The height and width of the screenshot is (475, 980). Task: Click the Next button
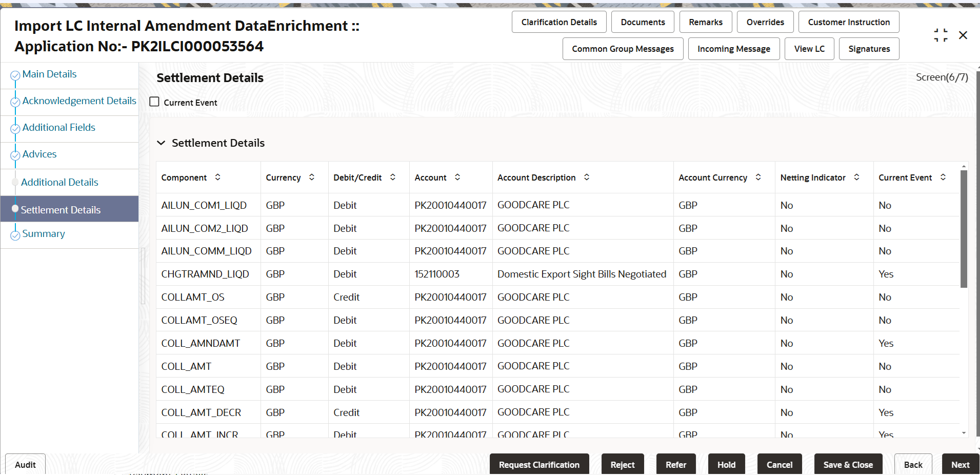960,464
